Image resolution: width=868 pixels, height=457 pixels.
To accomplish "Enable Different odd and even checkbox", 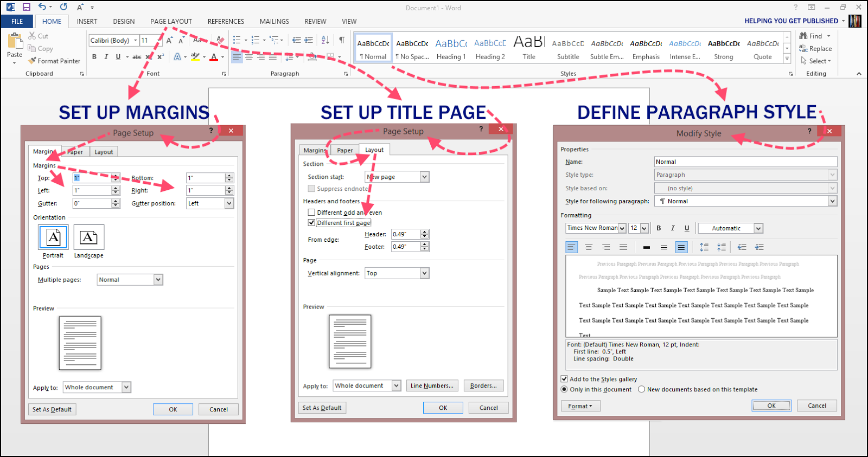I will (x=311, y=213).
